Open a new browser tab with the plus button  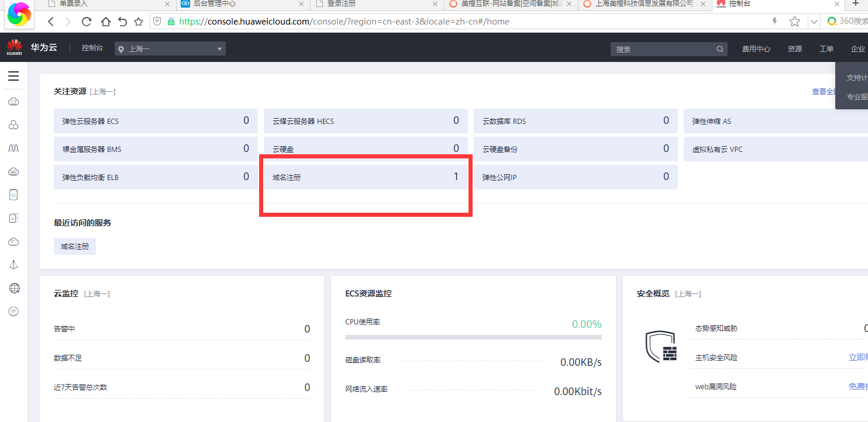[856, 4]
